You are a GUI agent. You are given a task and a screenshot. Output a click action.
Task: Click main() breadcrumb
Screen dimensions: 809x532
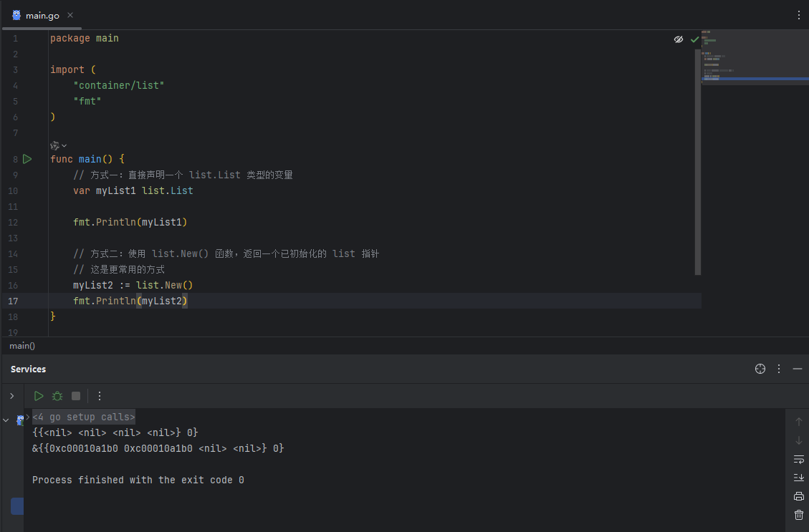[22, 346]
